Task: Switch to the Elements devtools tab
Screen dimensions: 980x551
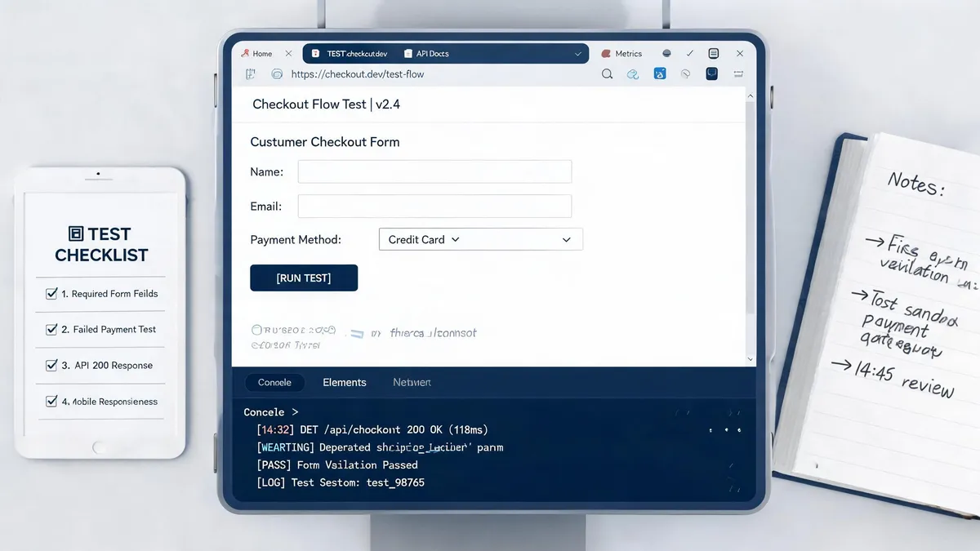Action: point(345,382)
